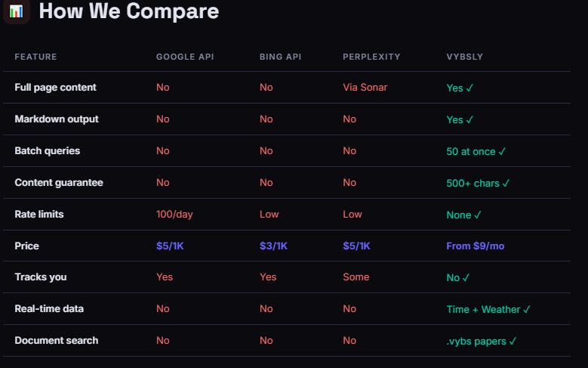Click the How We Compare heading

[129, 11]
